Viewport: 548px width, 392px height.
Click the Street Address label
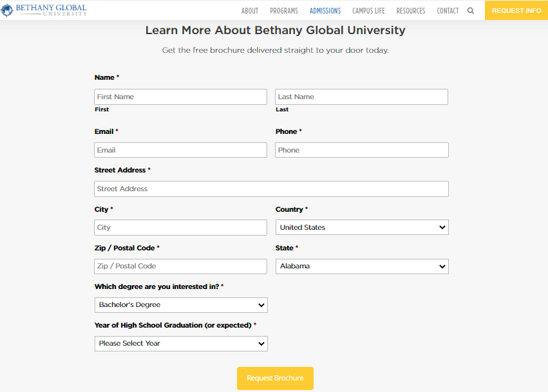point(120,170)
